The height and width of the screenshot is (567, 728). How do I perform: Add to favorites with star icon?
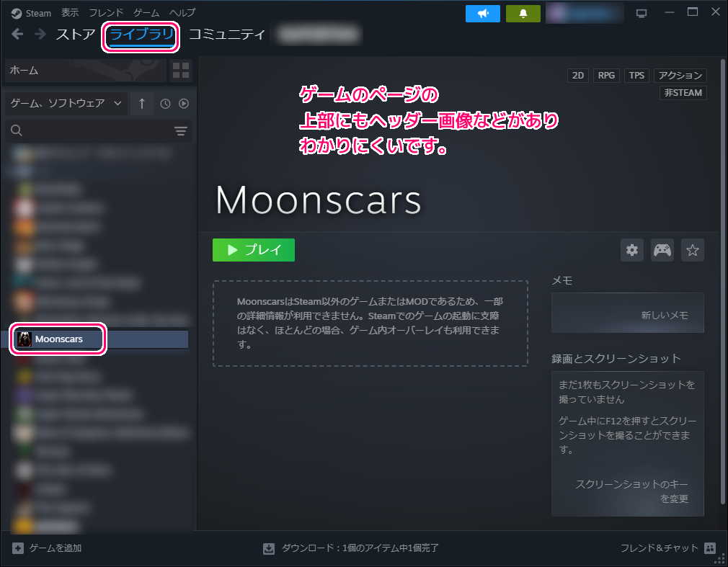coord(692,250)
